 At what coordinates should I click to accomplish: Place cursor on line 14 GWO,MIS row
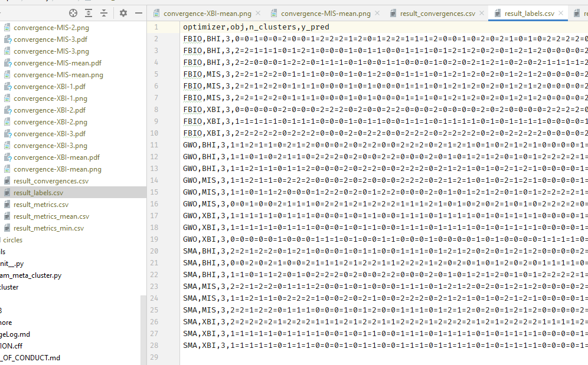[x=386, y=180]
